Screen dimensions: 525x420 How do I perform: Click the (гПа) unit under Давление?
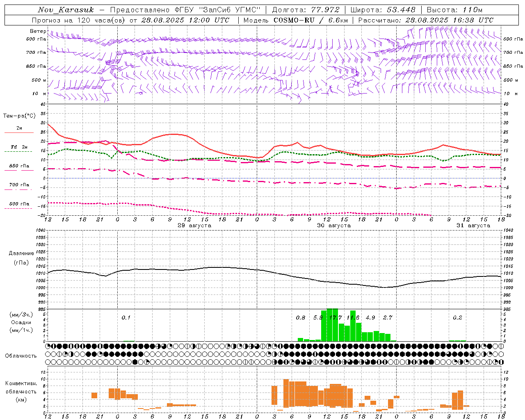21,263
